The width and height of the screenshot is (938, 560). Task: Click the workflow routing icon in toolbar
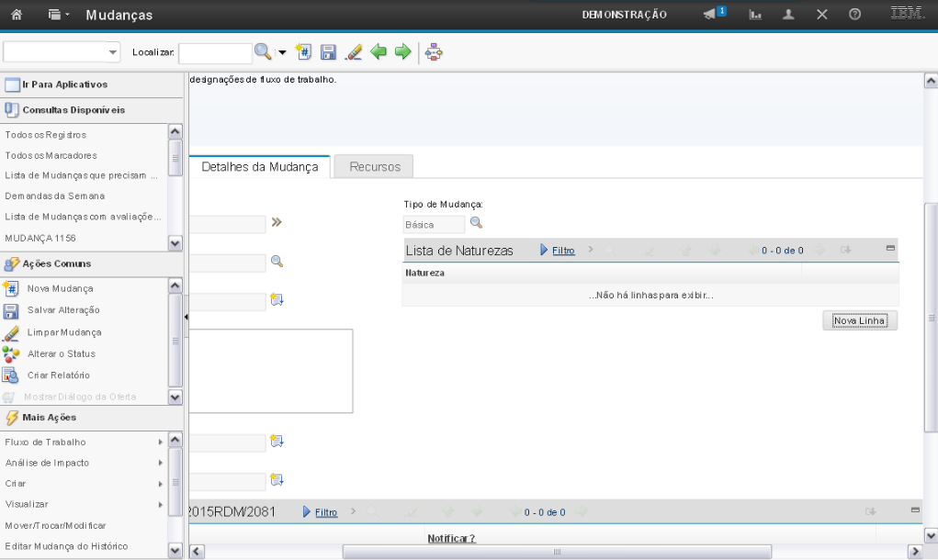[x=434, y=52]
